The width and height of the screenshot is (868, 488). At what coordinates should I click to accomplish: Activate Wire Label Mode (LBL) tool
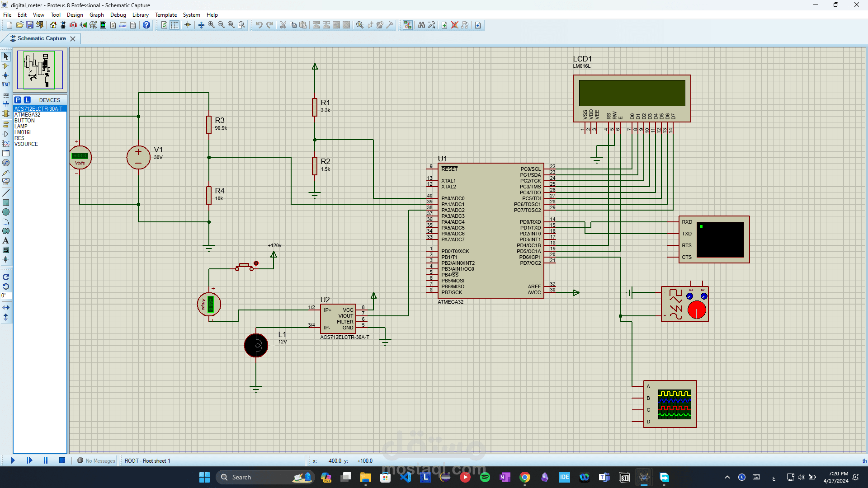[x=6, y=85]
